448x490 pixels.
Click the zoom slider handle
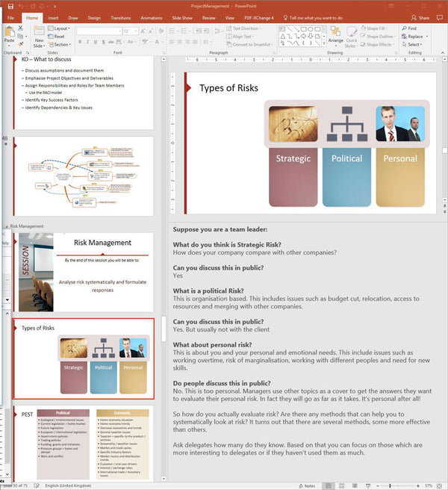(390, 486)
